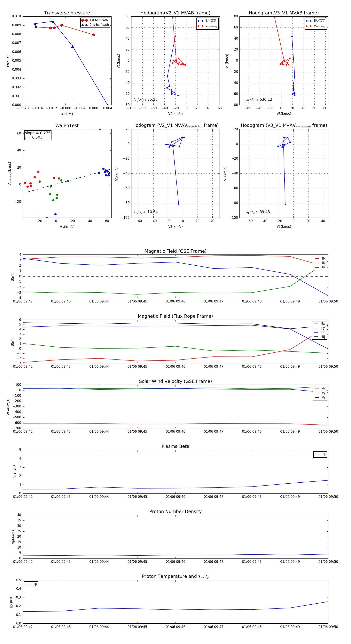Click the Solar Wind Velocity (GSE Frame) title
Image resolution: width=351 pixels, height=644 pixels.
point(175,381)
